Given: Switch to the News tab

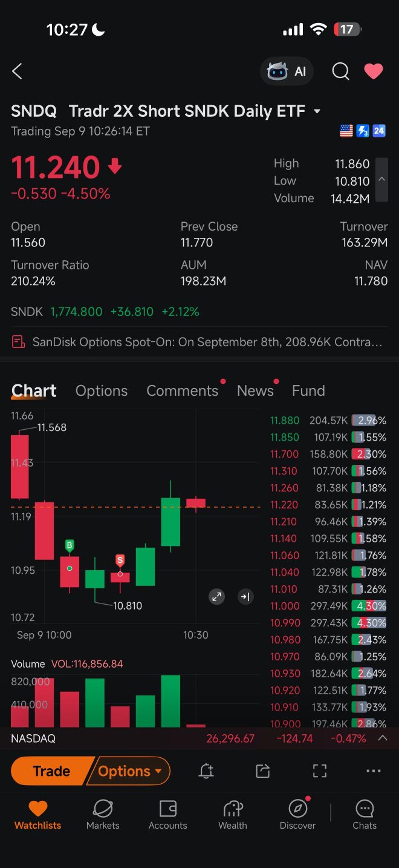Looking at the screenshot, I should [255, 391].
